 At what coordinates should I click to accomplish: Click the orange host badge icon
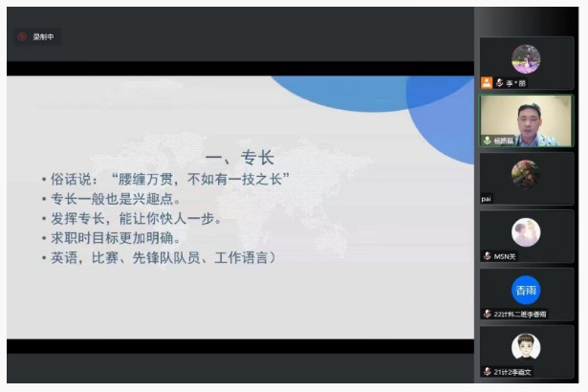pyautogui.click(x=487, y=83)
